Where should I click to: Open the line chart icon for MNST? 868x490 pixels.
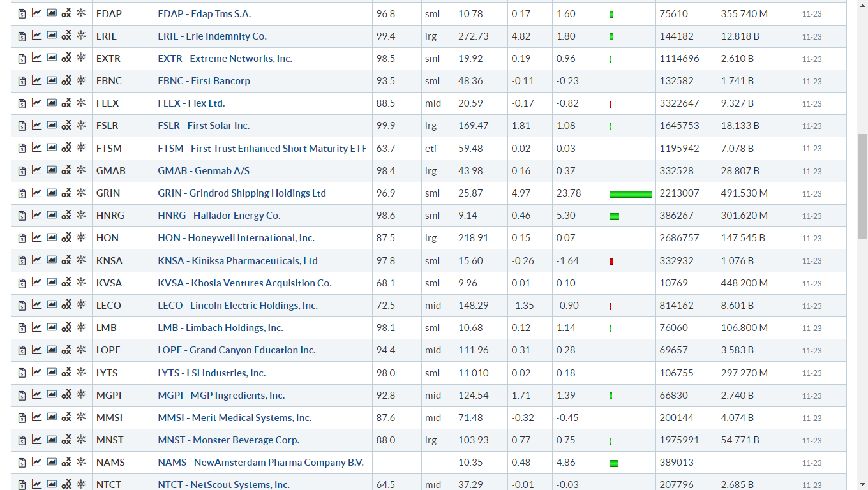36,440
